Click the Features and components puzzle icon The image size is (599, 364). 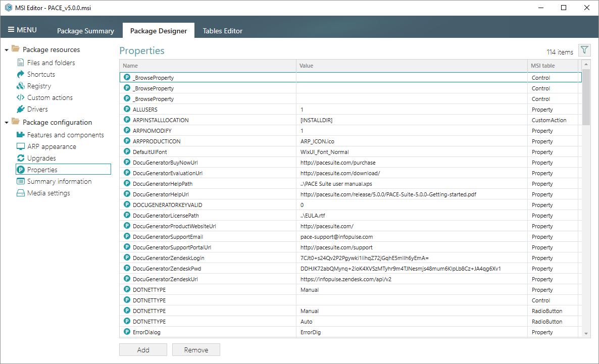pyautogui.click(x=21, y=135)
